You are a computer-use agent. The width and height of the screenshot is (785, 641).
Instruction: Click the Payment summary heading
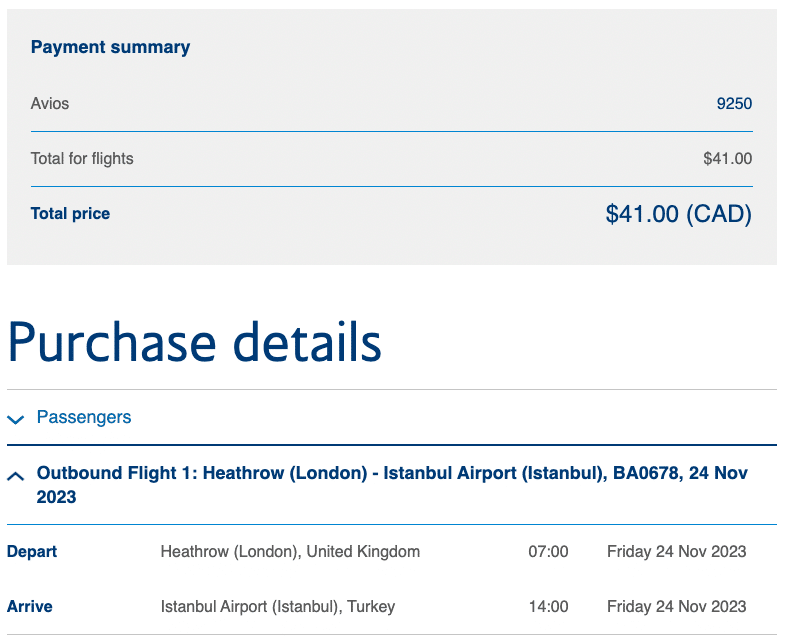click(110, 47)
